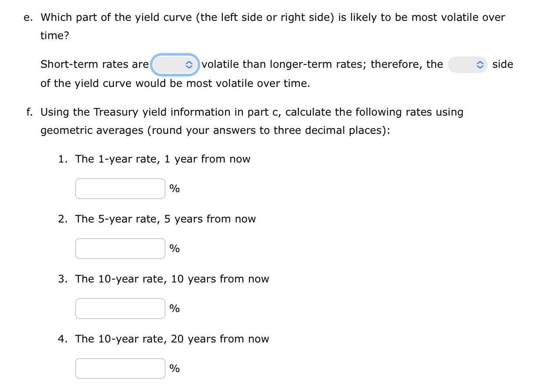
Task: Click question part e heading text
Action: 272,17
